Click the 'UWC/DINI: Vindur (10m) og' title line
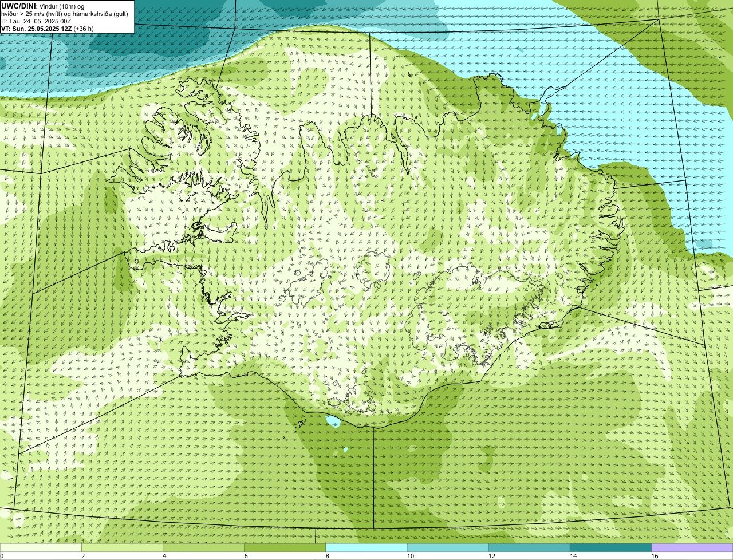The width and height of the screenshot is (733, 560). (x=43, y=6)
